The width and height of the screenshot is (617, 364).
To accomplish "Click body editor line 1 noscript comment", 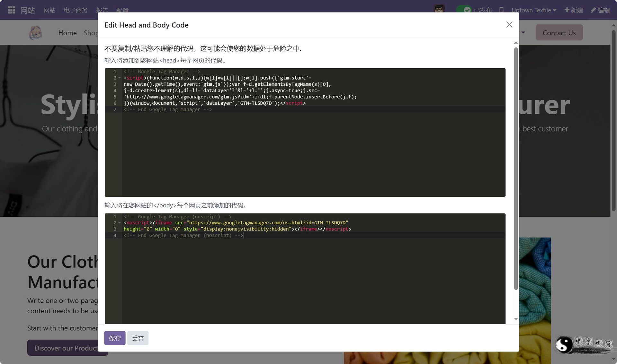I will 178,217.
